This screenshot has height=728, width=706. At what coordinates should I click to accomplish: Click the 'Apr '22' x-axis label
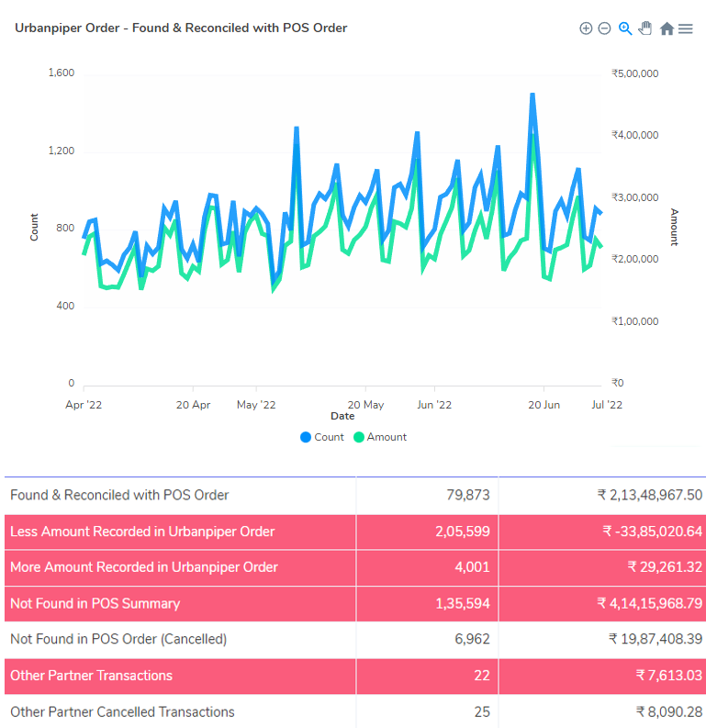[84, 405]
